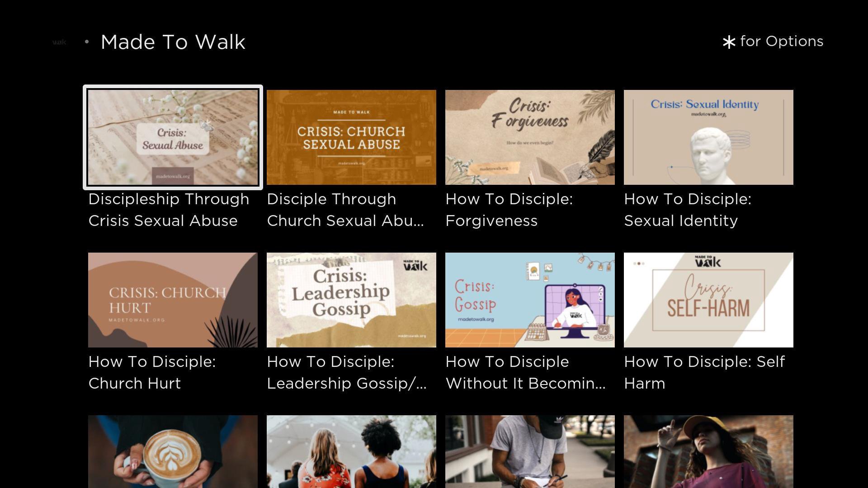Viewport: 868px width, 488px height.
Task: Open thumbnail of woman in yellow cap
Action: point(708,451)
